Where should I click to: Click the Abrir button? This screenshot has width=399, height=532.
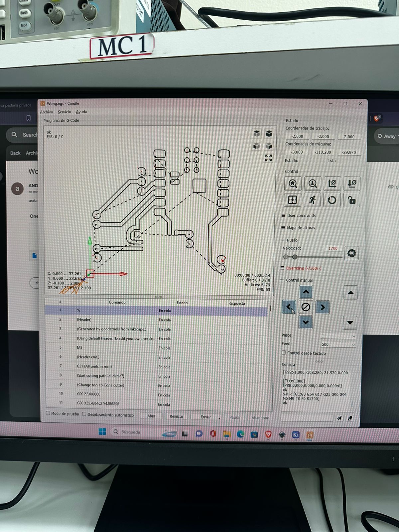pos(151,416)
